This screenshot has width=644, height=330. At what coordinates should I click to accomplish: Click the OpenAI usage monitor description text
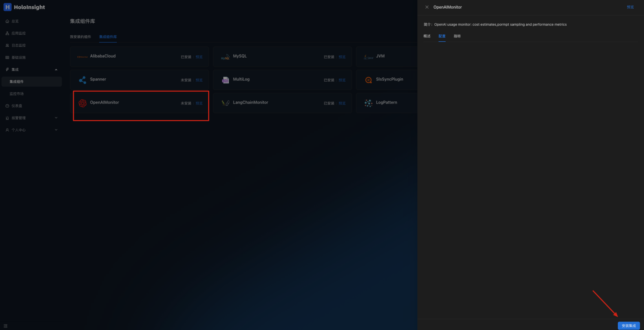(x=501, y=24)
